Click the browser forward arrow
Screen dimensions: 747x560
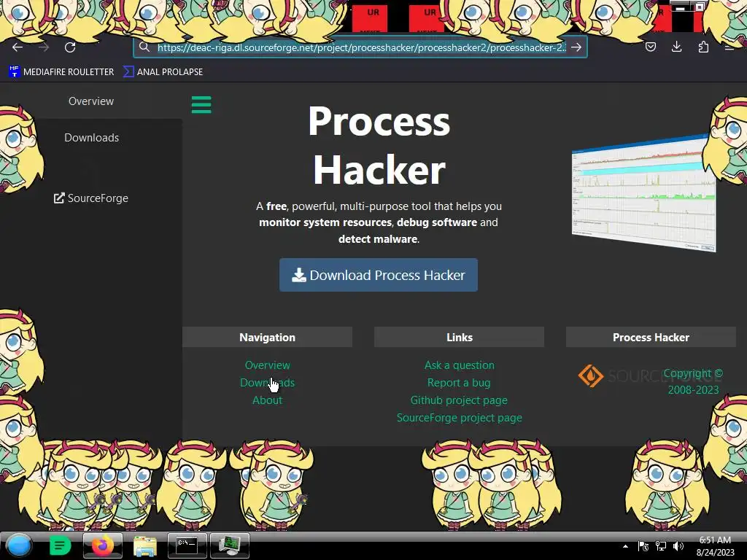[44, 47]
